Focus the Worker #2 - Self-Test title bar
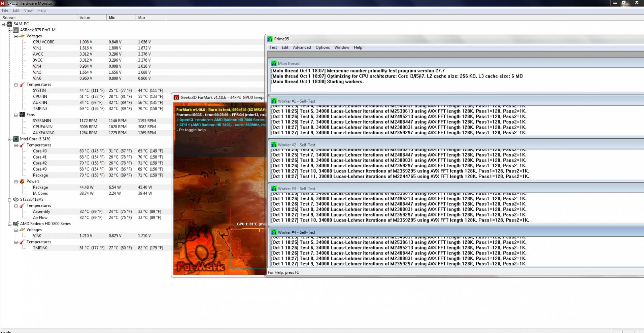The height and width of the screenshot is (333, 644). tap(456, 145)
